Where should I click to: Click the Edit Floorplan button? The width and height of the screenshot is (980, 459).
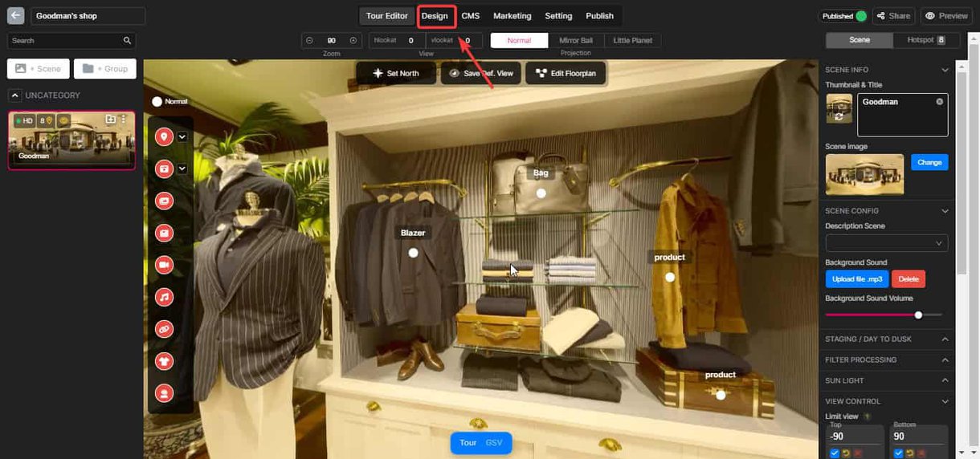point(566,73)
